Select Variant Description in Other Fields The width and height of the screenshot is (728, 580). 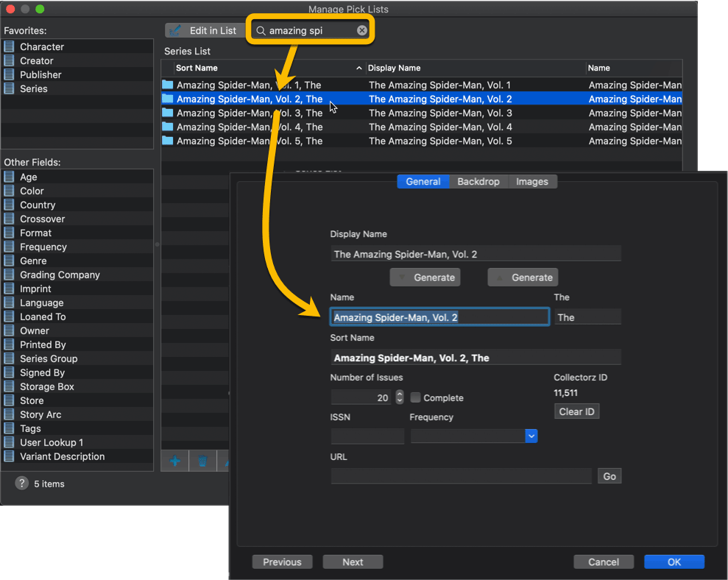77,456
